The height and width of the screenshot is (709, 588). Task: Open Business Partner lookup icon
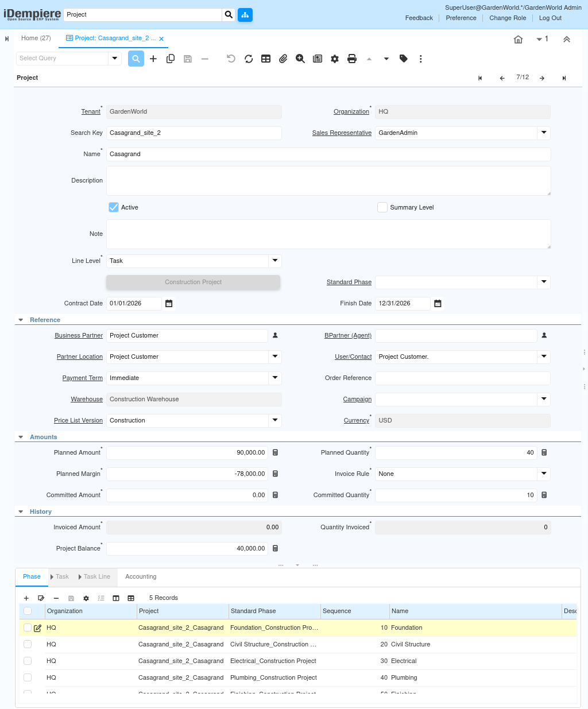(275, 335)
